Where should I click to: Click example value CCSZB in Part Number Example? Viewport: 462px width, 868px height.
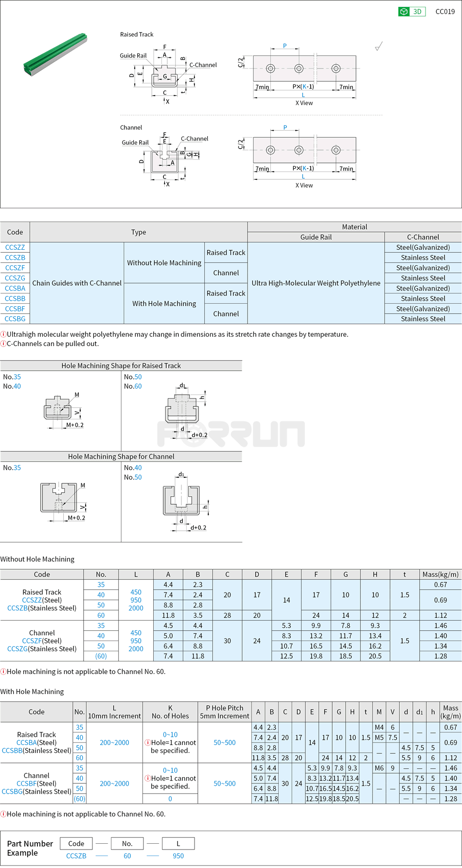[76, 856]
